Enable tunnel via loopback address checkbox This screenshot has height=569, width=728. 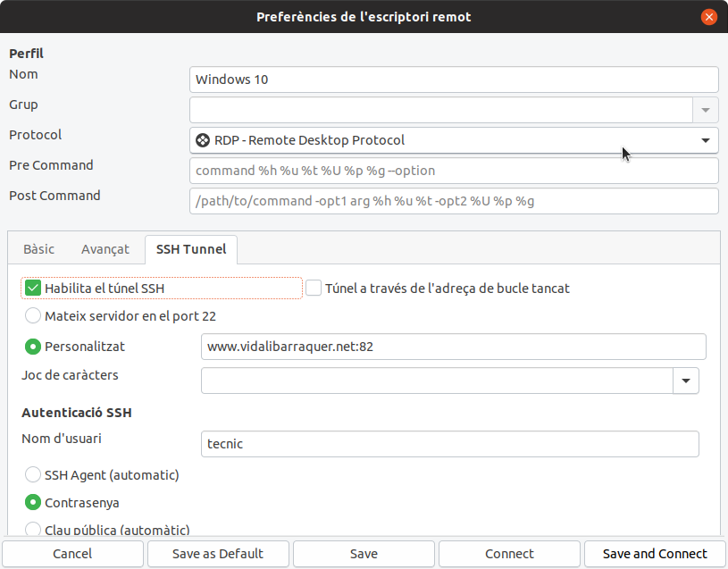pyautogui.click(x=314, y=289)
